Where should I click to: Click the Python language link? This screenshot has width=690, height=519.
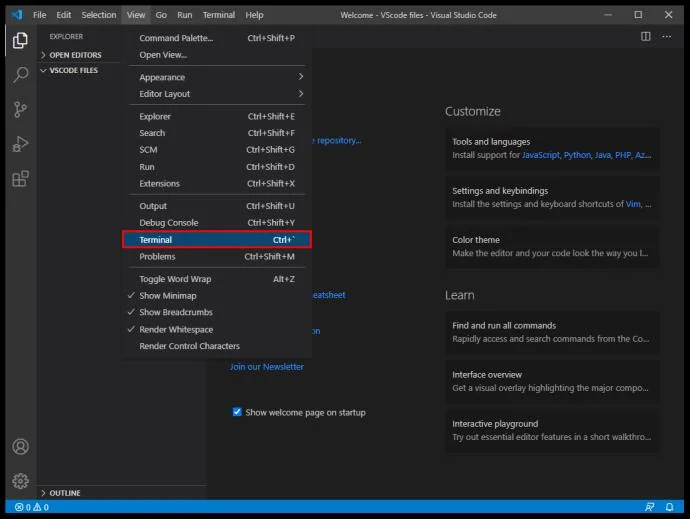(x=577, y=155)
